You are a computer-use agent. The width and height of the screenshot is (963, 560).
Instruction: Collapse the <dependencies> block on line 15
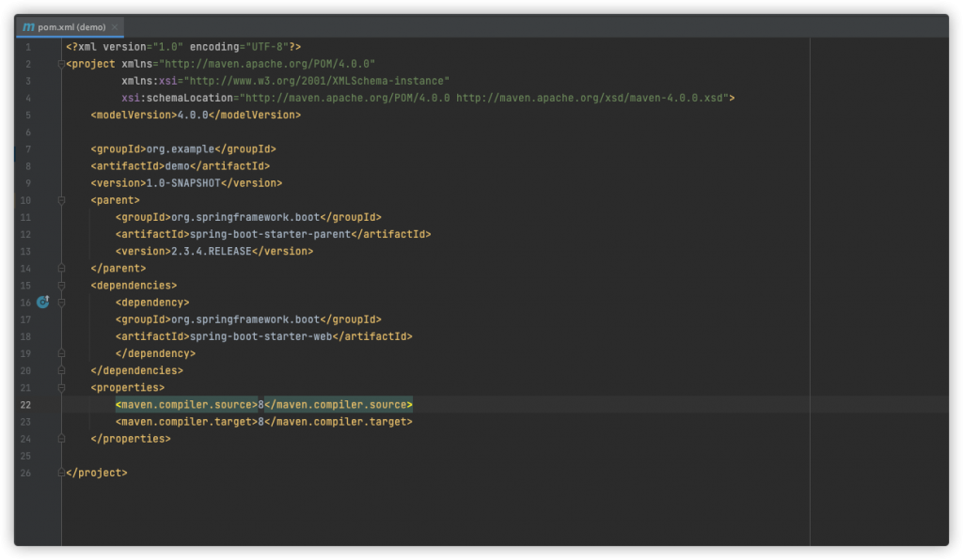pos(61,285)
